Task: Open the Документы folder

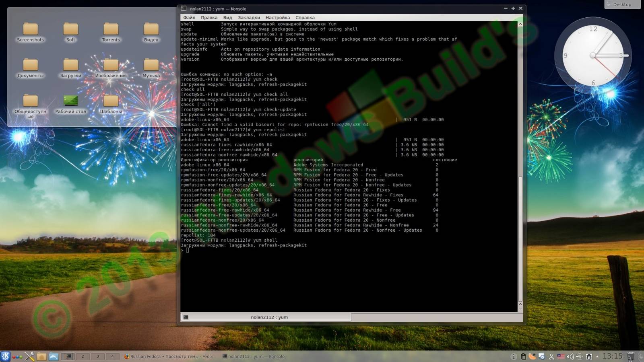Action: point(30,68)
